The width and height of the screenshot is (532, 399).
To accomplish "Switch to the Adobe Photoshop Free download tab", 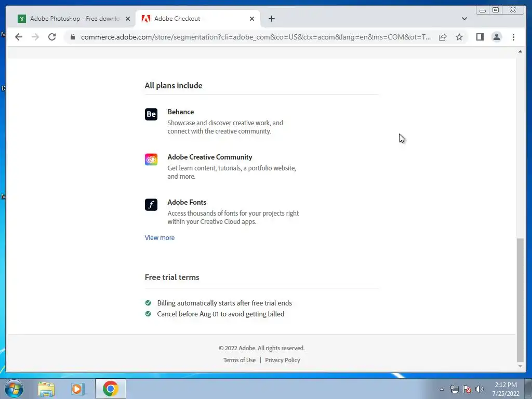I will tap(74, 19).
